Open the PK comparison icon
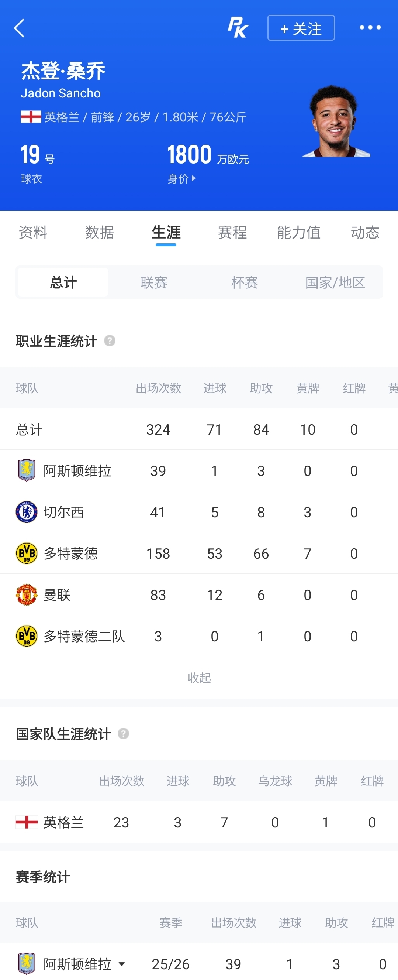Screen dimensions: 398x980 point(238,28)
